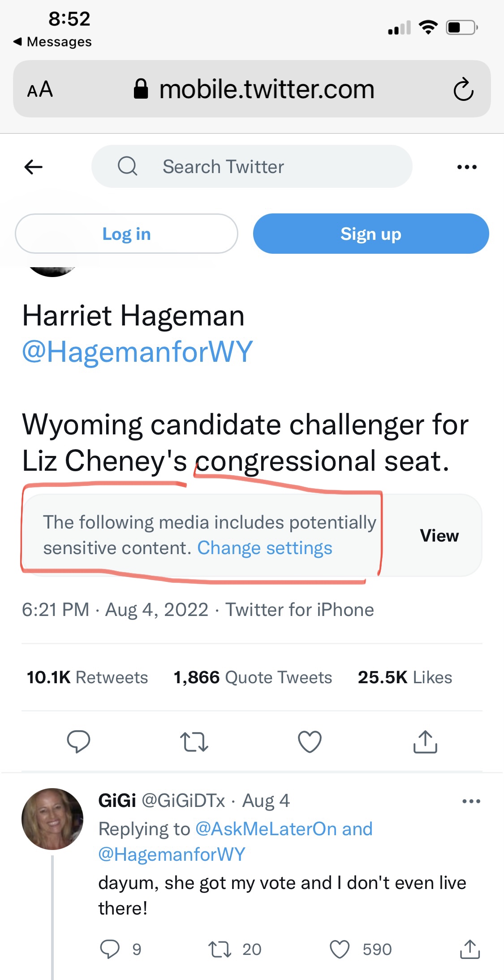Click the Search Twitter field
The image size is (504, 980).
[252, 167]
